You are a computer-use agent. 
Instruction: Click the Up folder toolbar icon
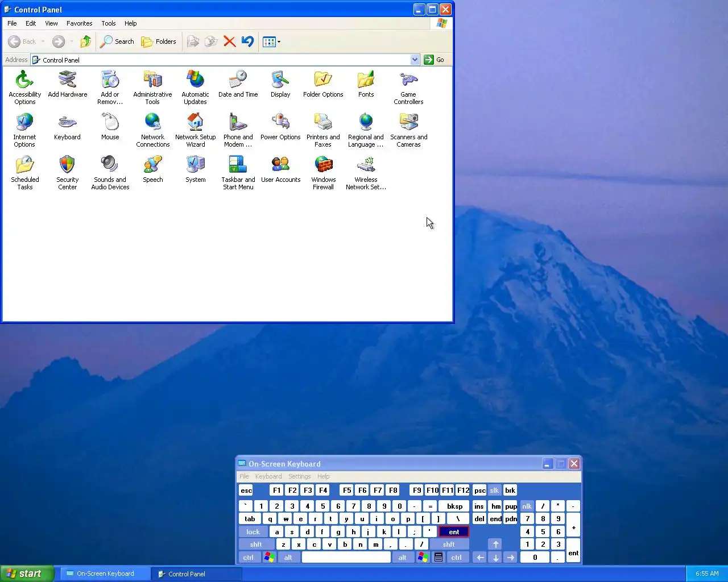[x=86, y=41]
